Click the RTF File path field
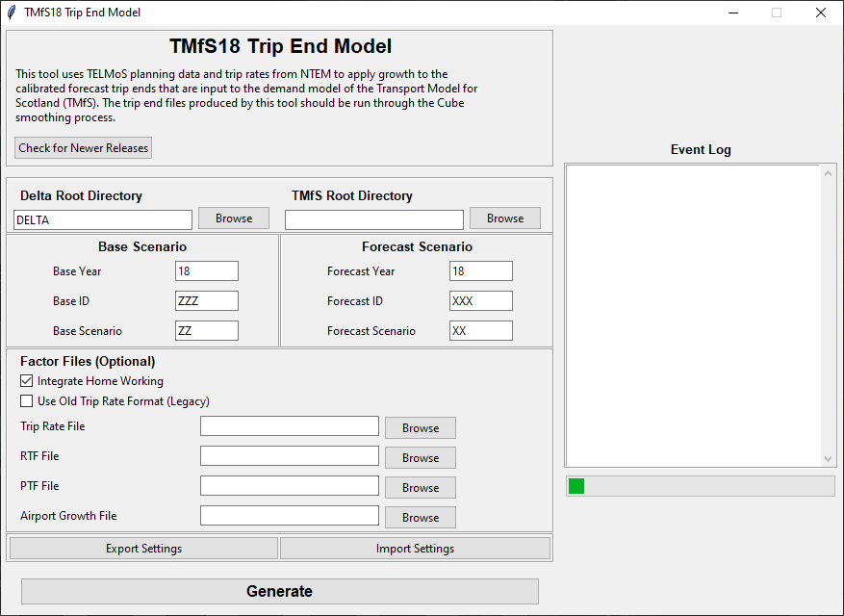The image size is (844, 616). point(290,455)
